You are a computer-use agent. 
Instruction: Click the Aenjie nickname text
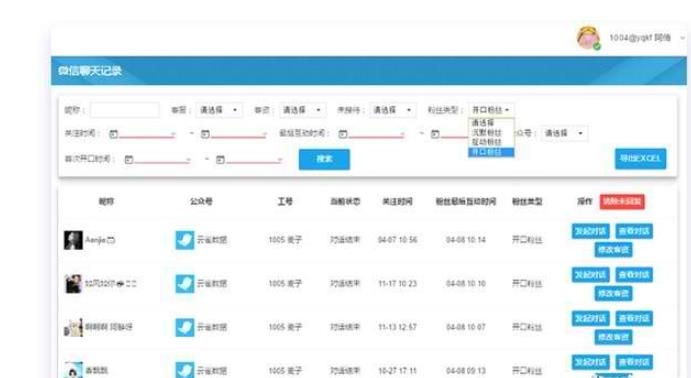[x=95, y=240]
